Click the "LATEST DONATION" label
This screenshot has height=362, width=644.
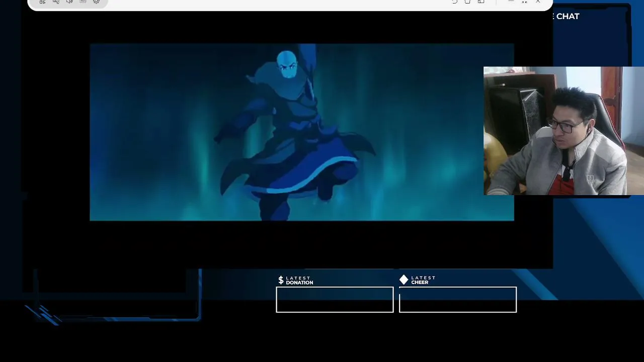(299, 280)
